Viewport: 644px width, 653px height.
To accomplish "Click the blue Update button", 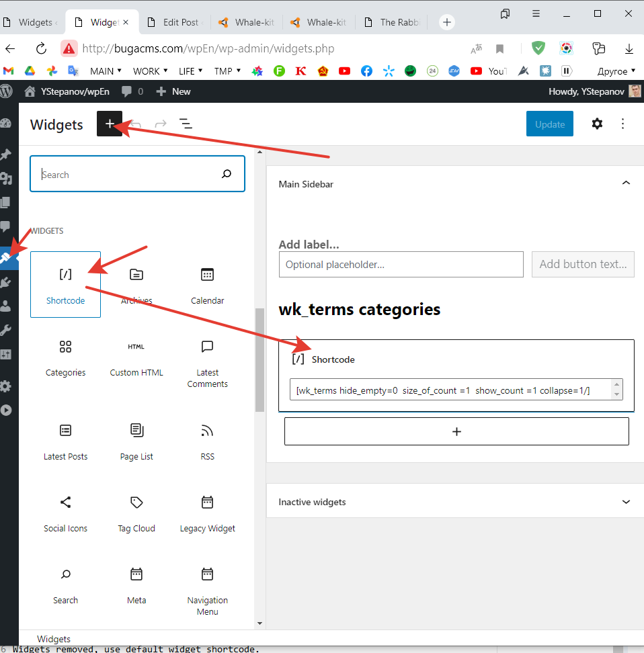I will coord(549,124).
